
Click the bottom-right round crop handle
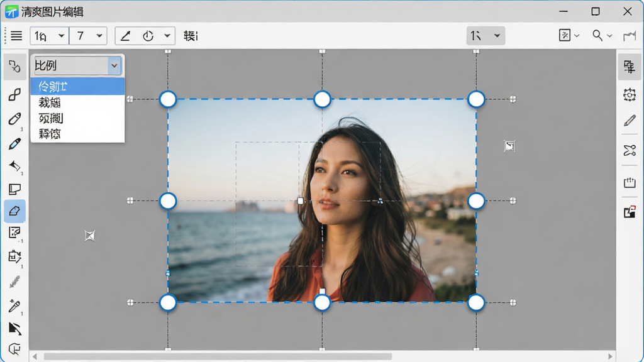click(x=476, y=303)
